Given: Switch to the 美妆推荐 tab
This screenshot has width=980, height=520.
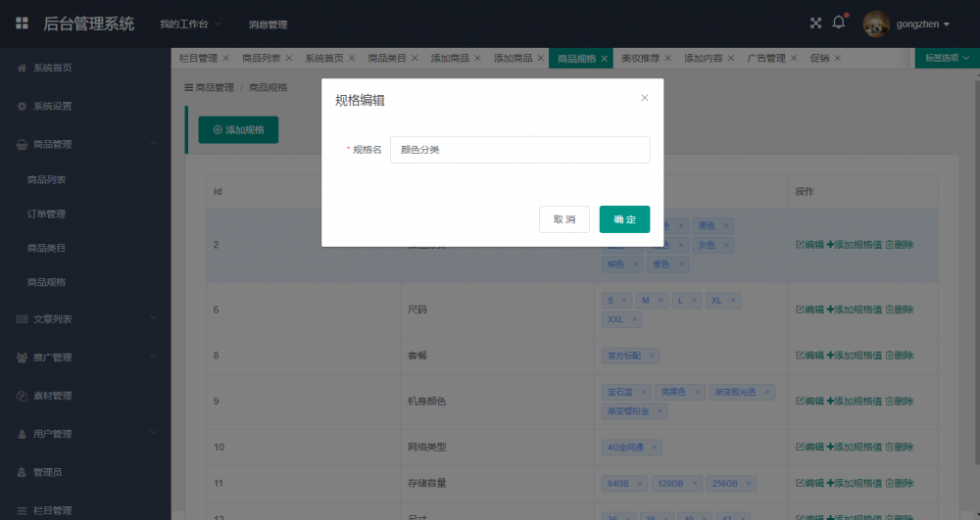Looking at the screenshot, I should click(641, 58).
